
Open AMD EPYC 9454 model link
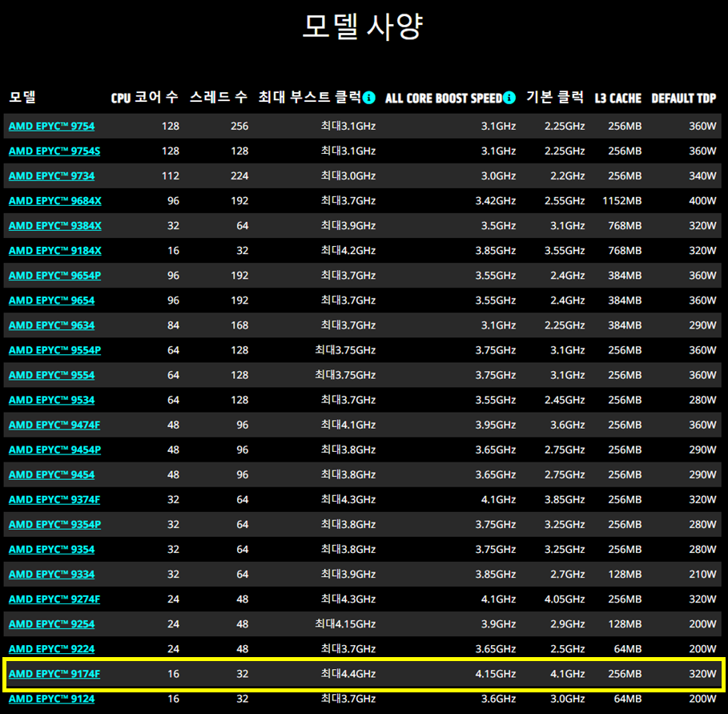[51, 474]
